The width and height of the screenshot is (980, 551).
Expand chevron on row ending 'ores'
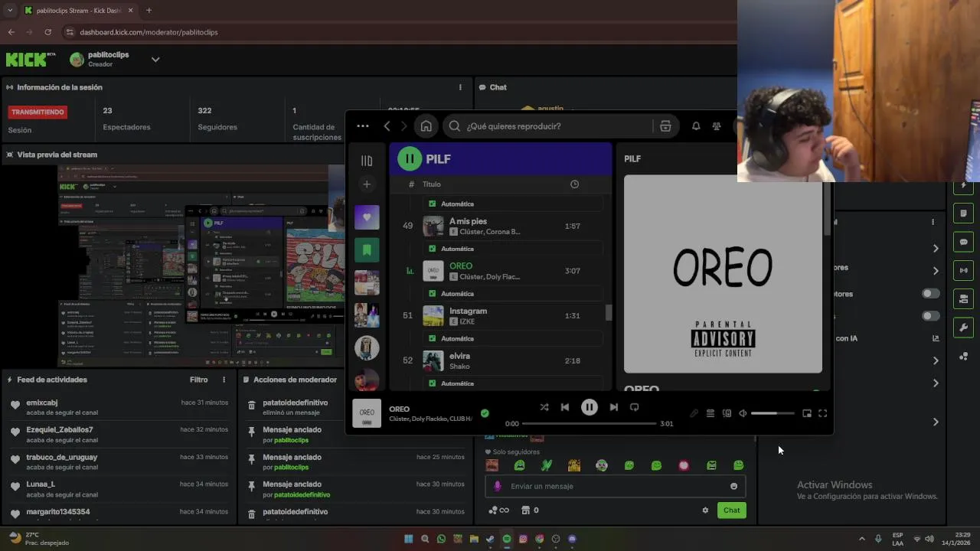936,271
